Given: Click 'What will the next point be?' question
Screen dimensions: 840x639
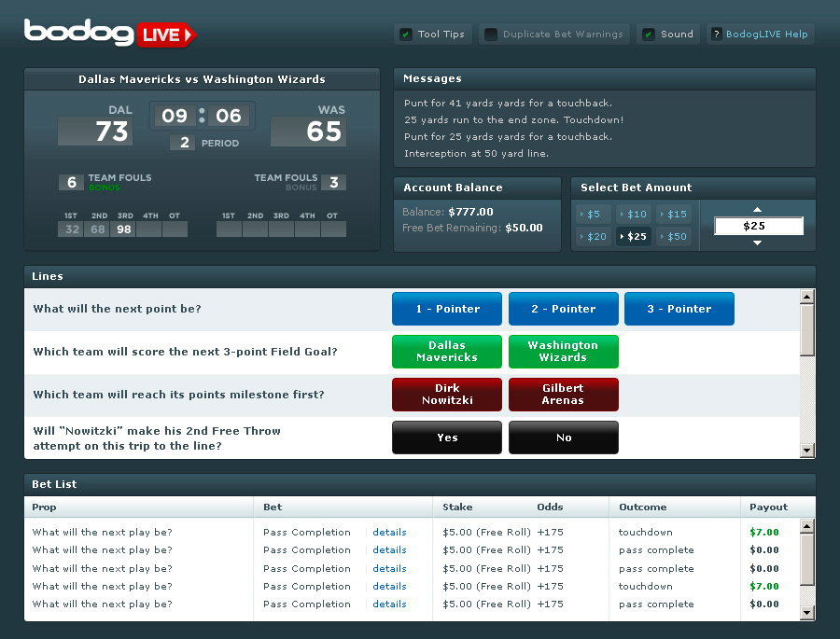Looking at the screenshot, I should tap(117, 309).
